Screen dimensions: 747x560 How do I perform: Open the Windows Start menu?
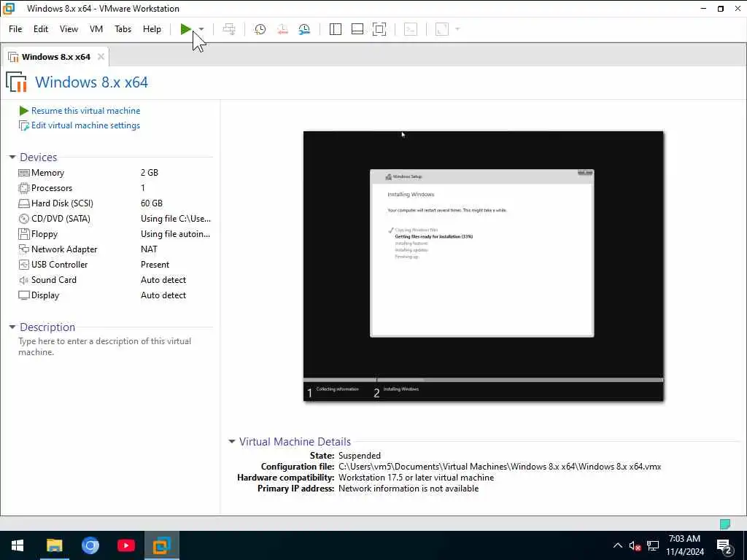(x=18, y=545)
